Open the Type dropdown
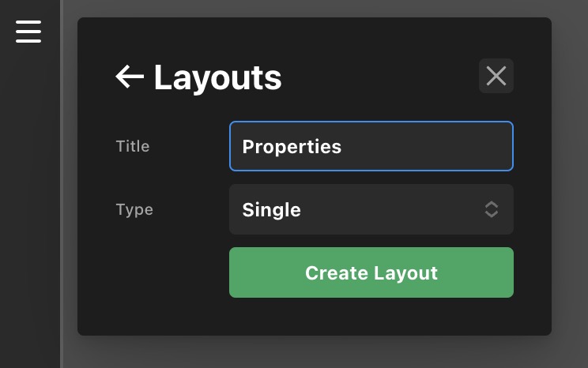This screenshot has width=588, height=368. click(371, 209)
